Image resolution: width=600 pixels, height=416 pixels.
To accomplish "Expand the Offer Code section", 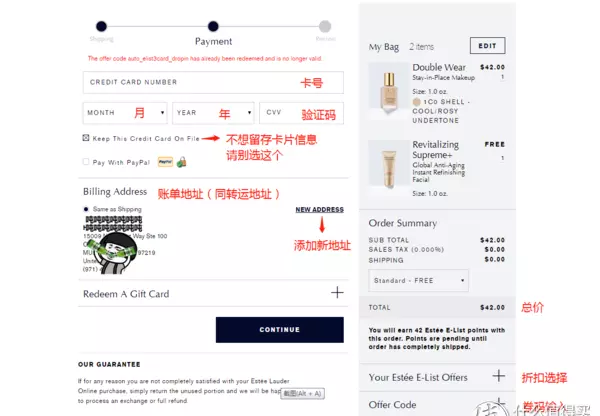I will [x=437, y=404].
